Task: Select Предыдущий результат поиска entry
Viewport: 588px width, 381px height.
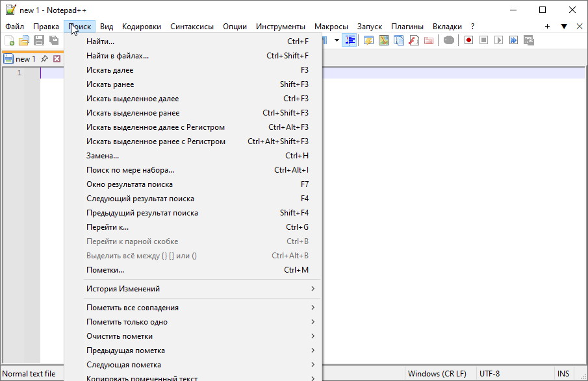Action: click(x=193, y=213)
